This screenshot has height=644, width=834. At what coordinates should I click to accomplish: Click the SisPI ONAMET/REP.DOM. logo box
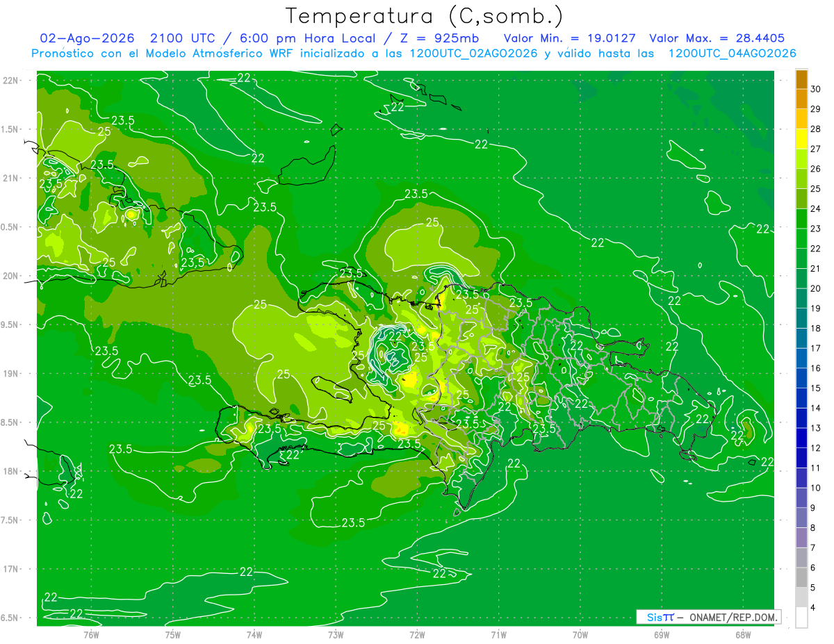(708, 617)
